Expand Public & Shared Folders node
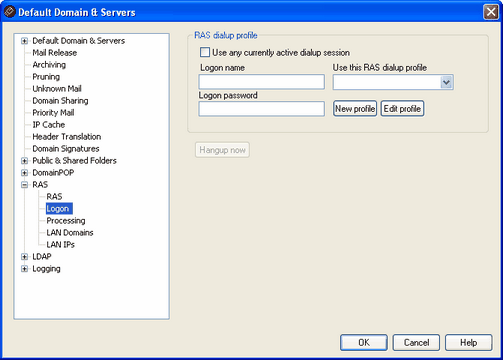This screenshot has width=503, height=360. click(24, 161)
